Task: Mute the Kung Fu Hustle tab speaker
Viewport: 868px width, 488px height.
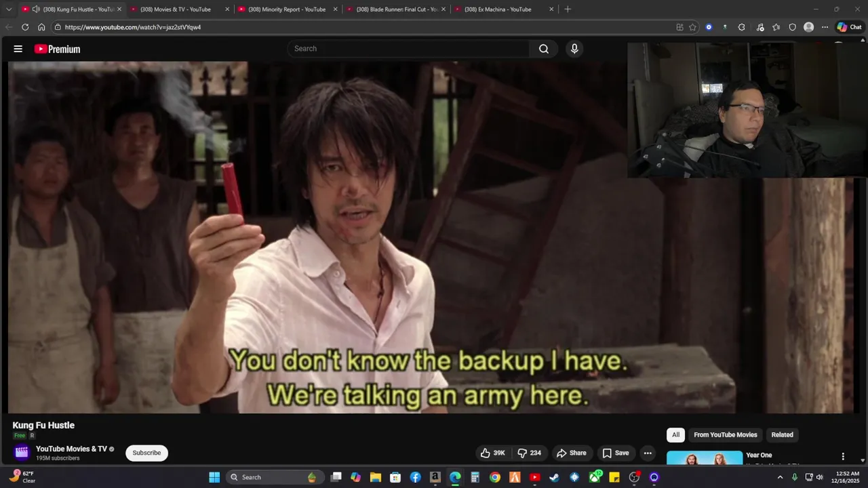Action: 36,9
